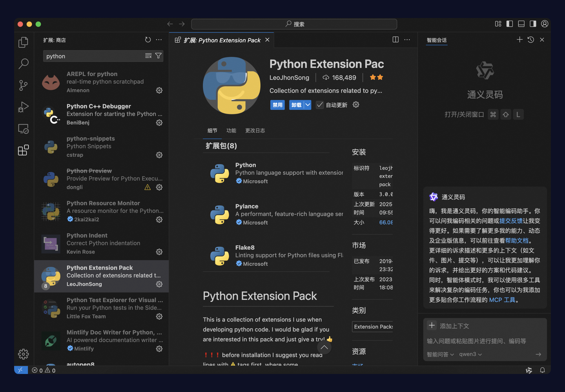Split the editor to the right
This screenshot has width=565, height=392.
[x=395, y=40]
